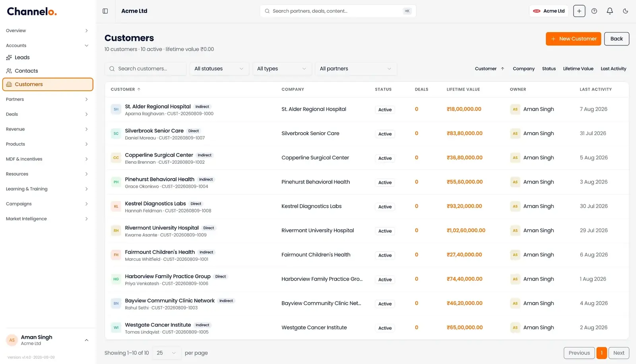Screen dimensions: 636x364
Task: Toggle dark mode moon icon
Action: [x=626, y=11]
